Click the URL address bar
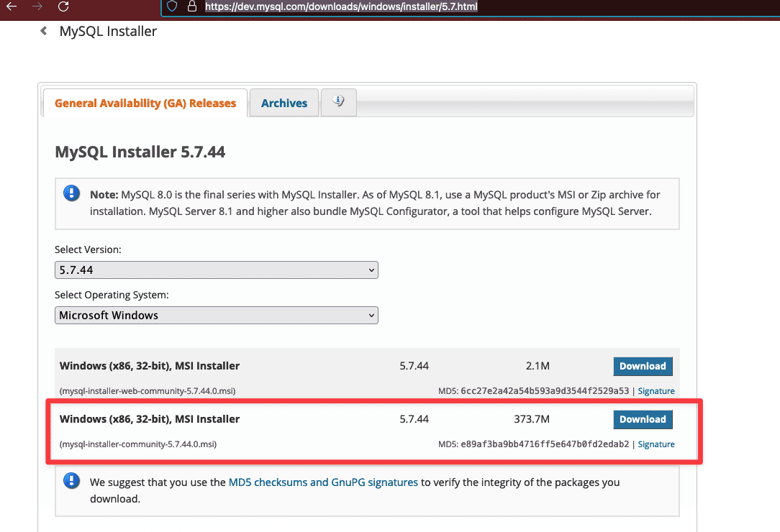 [x=341, y=6]
